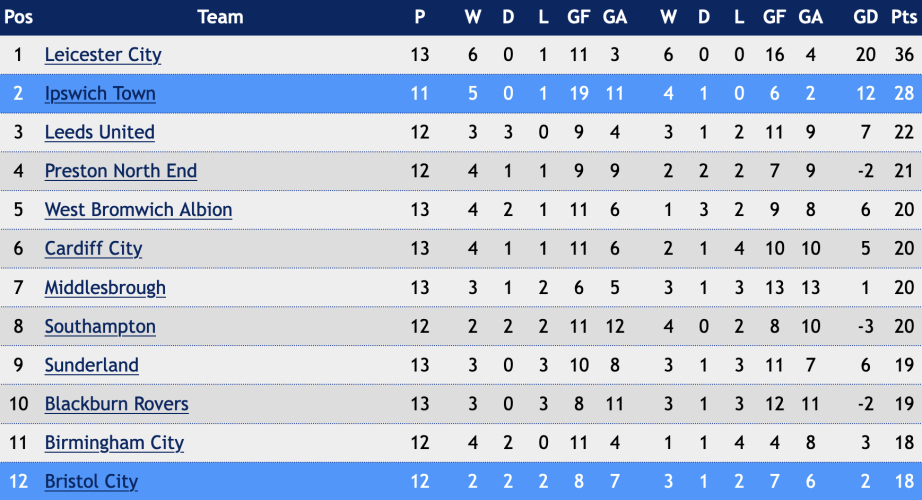The height and width of the screenshot is (500, 922).
Task: Click Leicester City's 36 points cell
Action: 904,55
